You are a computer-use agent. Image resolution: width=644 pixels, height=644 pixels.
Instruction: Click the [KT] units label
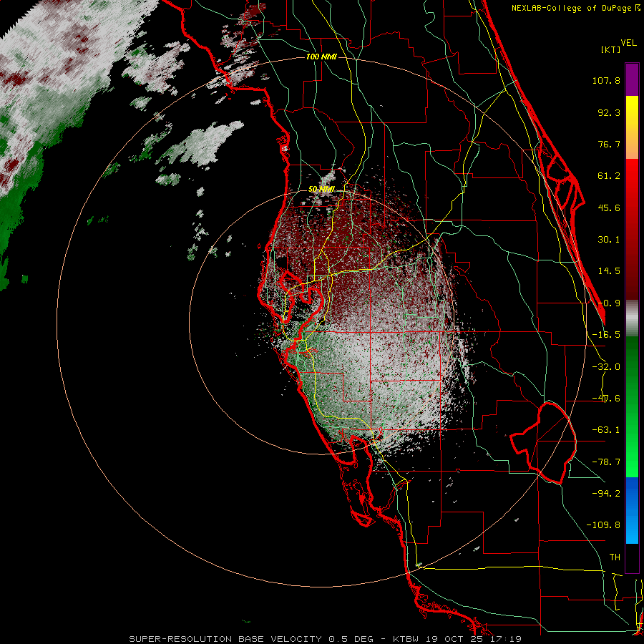610,49
